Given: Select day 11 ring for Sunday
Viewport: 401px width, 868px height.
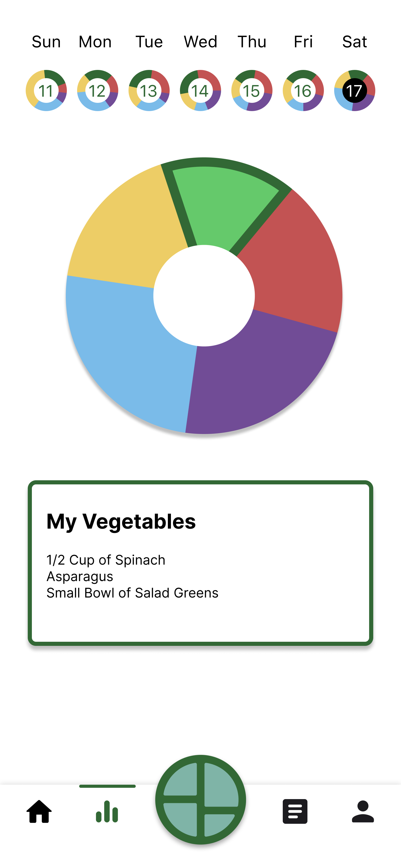Looking at the screenshot, I should pyautogui.click(x=46, y=90).
